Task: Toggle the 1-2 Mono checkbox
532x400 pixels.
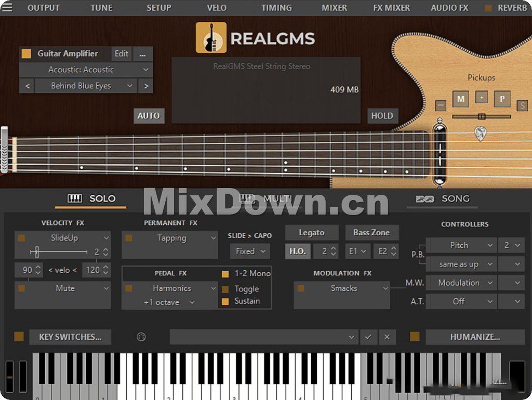Action: pos(225,274)
